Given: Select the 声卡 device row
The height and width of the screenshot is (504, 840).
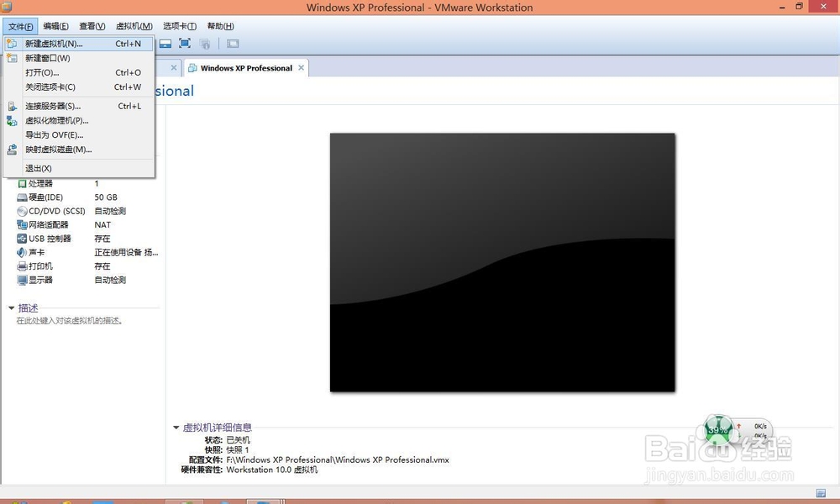Looking at the screenshot, I should point(88,252).
